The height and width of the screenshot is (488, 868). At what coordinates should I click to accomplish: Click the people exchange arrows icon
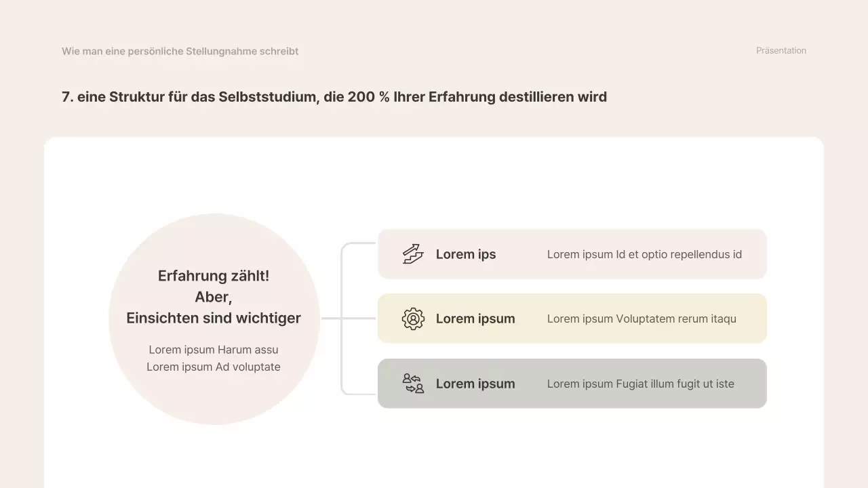point(412,384)
